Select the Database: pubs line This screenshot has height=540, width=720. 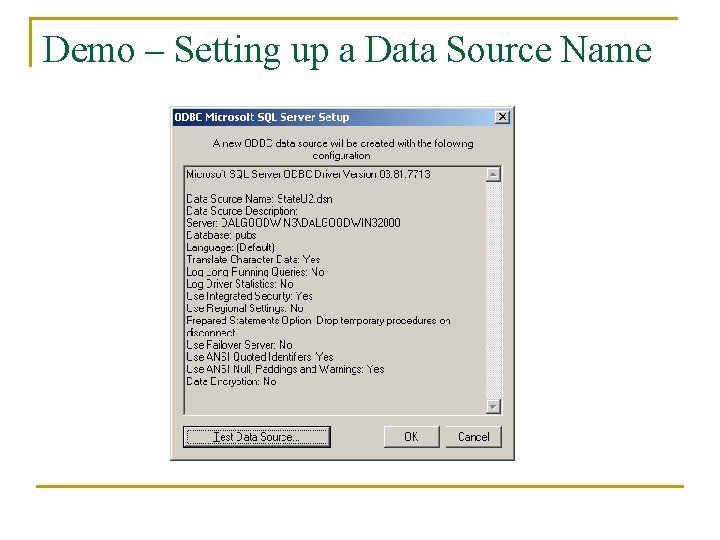coord(221,235)
